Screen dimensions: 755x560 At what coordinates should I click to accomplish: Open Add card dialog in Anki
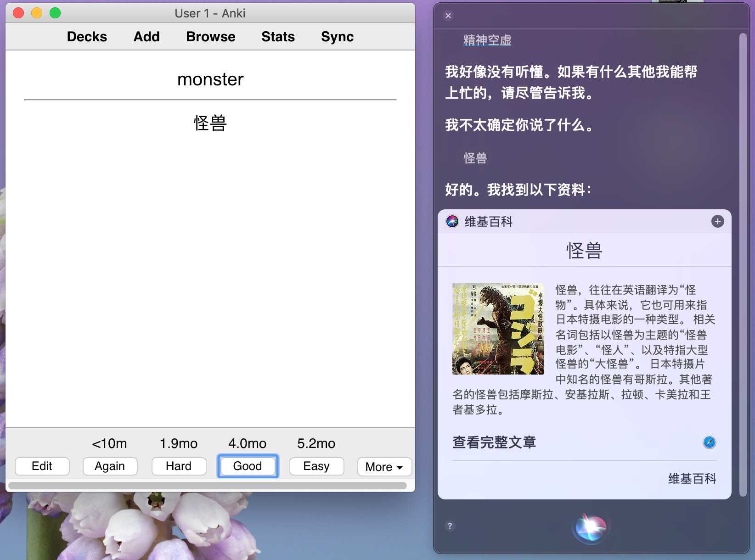[x=146, y=37]
